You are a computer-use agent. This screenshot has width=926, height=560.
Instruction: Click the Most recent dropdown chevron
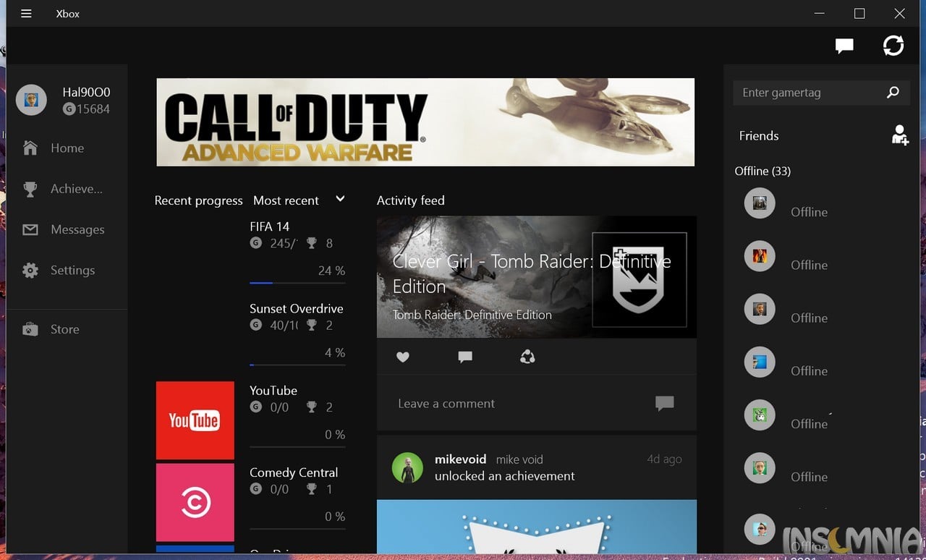pyautogui.click(x=340, y=199)
